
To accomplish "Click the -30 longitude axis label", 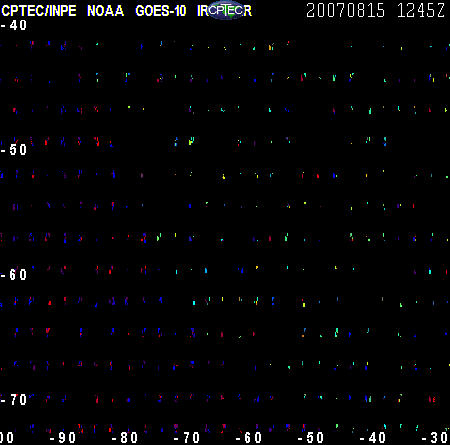I will (435, 438).
